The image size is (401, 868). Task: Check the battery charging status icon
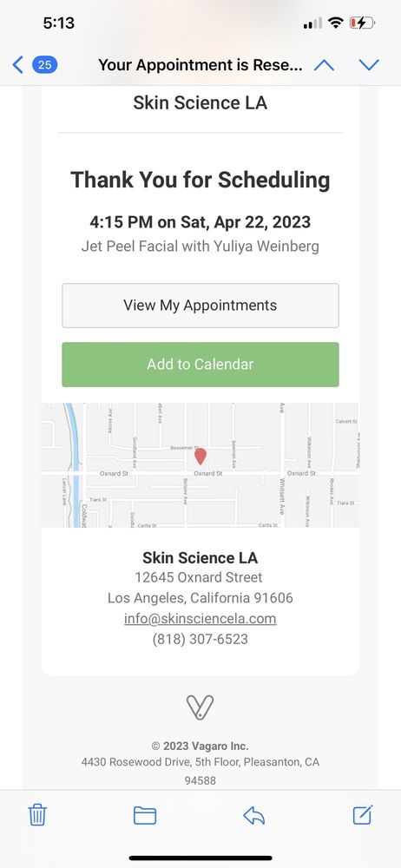pos(362,23)
